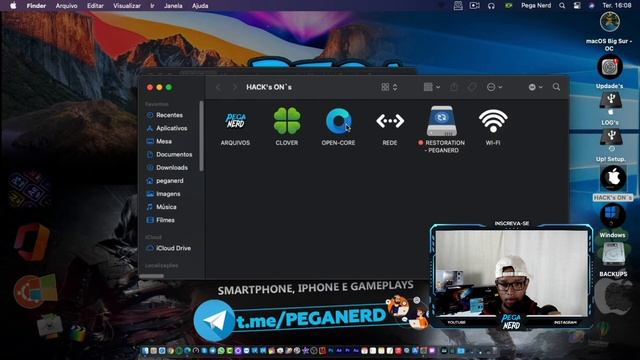
Task: Go forward with Finder forward arrow
Action: (234, 87)
